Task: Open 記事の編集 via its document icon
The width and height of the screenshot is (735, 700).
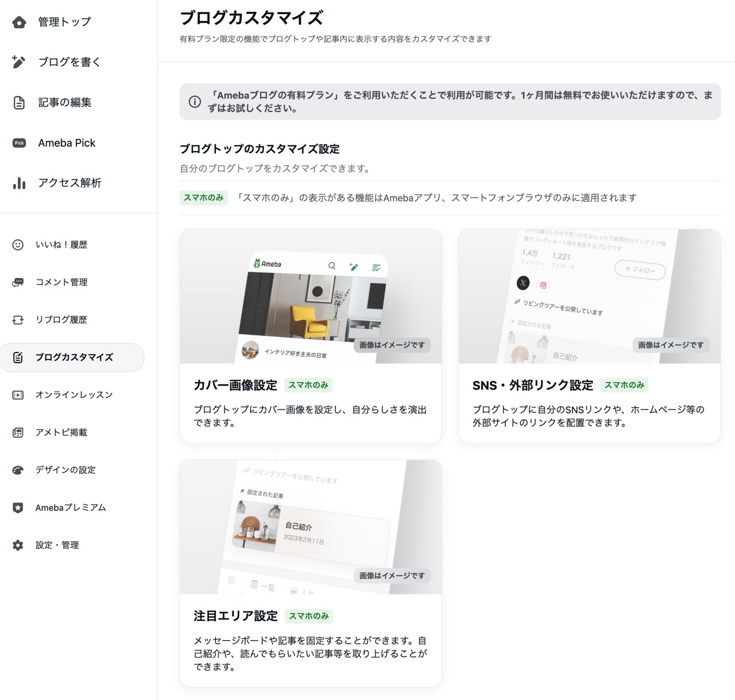Action: (x=19, y=103)
